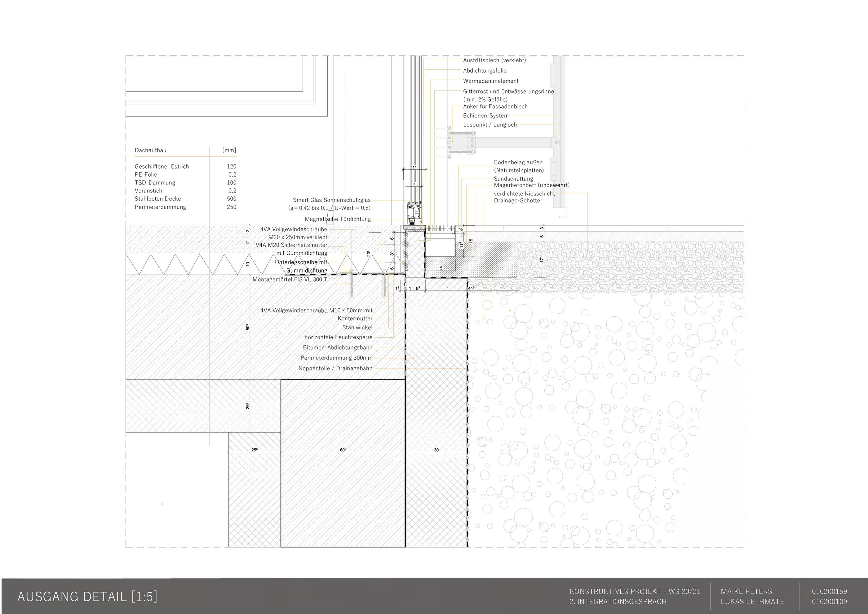
Task: Click 'Gitterrost und Entwässerungsrinne' label
Action: point(508,91)
